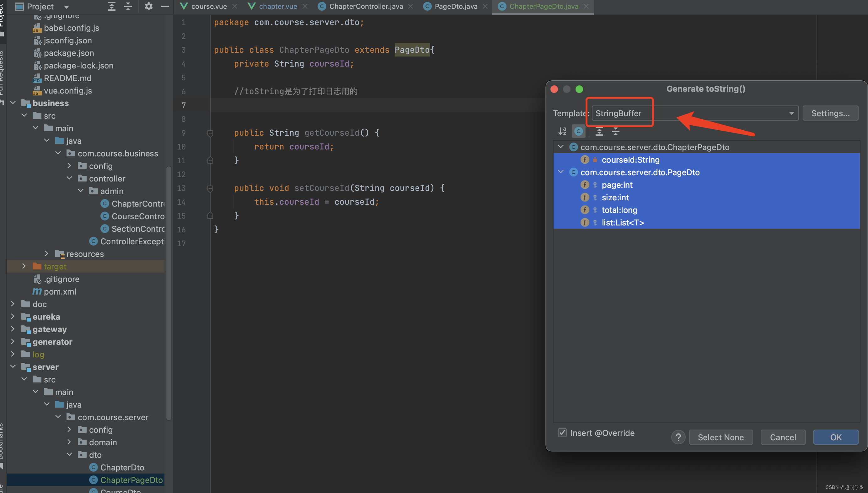Screen dimensions: 868x493
Task: Click the Settings... button
Action: (x=830, y=113)
